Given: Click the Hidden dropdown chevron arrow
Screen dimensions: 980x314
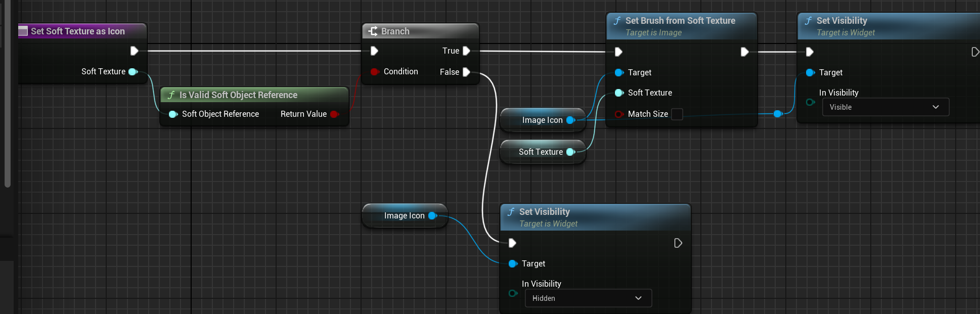Looking at the screenshot, I should 638,298.
